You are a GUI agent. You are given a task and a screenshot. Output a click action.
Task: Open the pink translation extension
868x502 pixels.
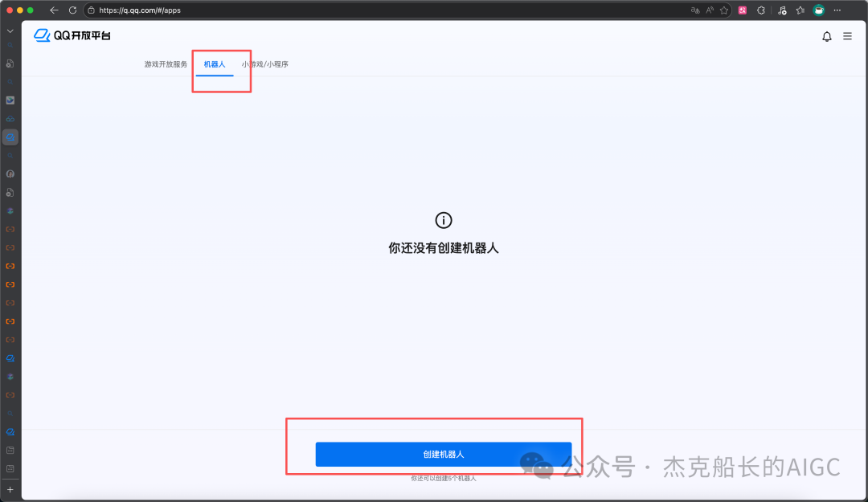point(743,10)
